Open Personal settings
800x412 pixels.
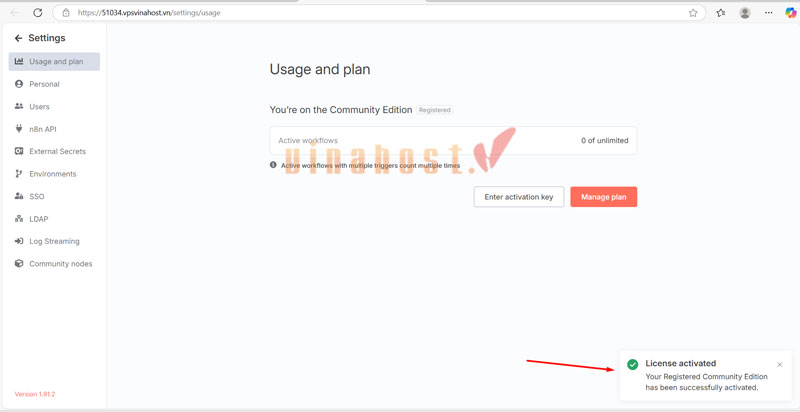point(54,84)
